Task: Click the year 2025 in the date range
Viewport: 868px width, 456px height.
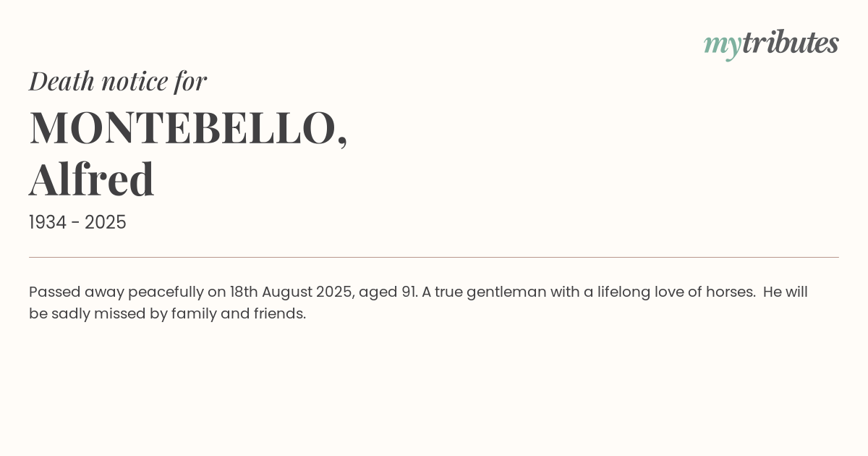Action: [106, 223]
